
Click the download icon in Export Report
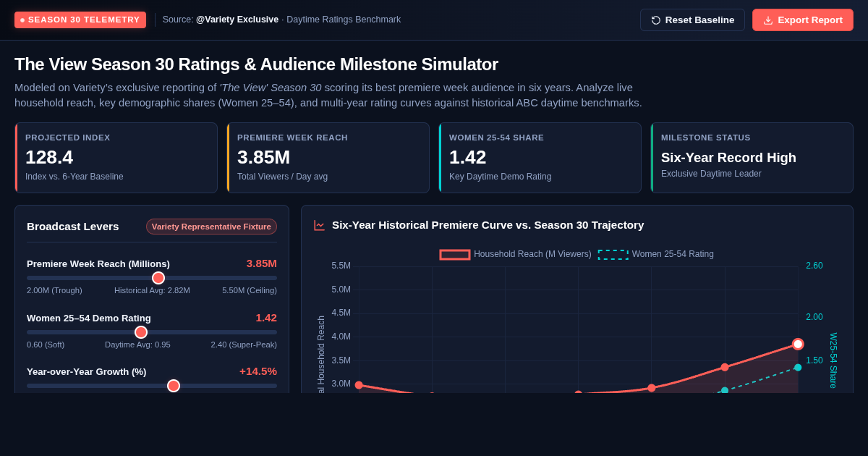tap(768, 20)
